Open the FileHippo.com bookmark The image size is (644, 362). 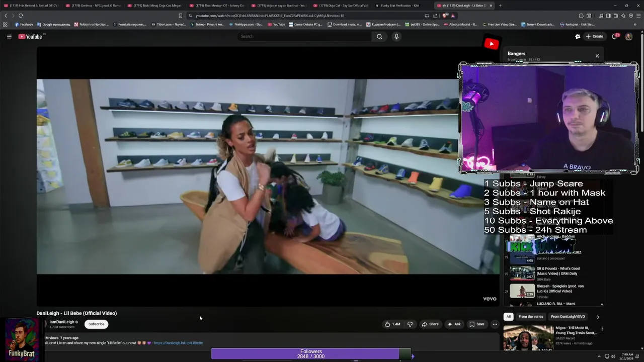(x=246, y=24)
